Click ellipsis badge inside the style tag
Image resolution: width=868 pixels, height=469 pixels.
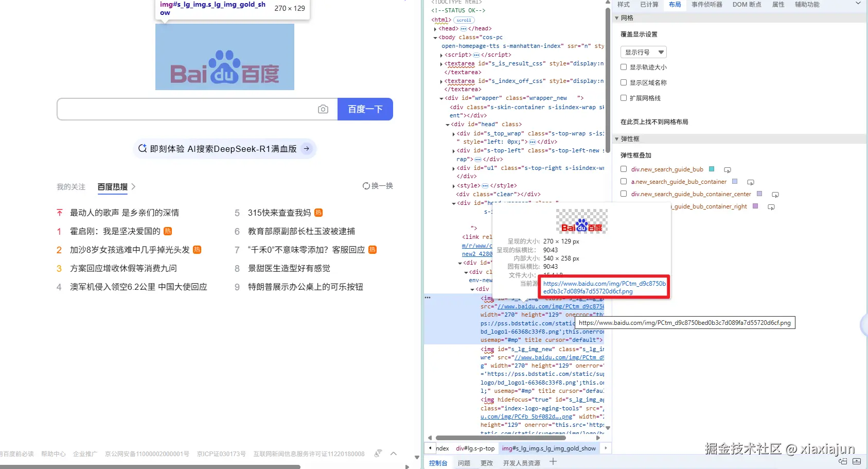(485, 186)
